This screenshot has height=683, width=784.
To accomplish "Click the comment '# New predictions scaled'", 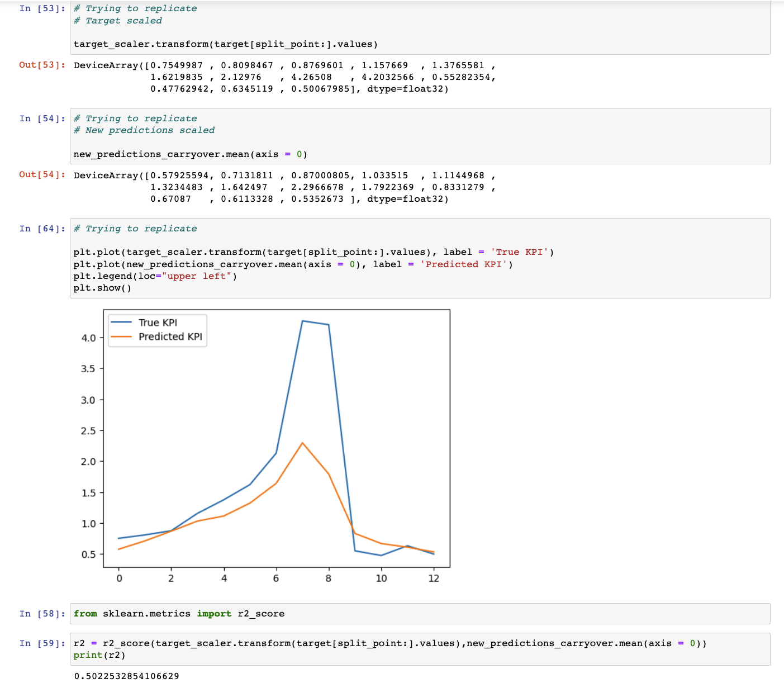I will click(144, 130).
